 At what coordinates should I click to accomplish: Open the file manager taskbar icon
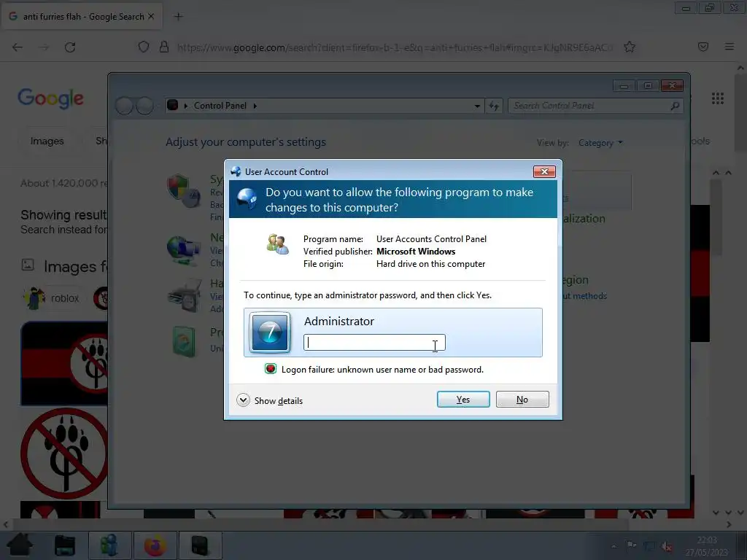point(65,545)
